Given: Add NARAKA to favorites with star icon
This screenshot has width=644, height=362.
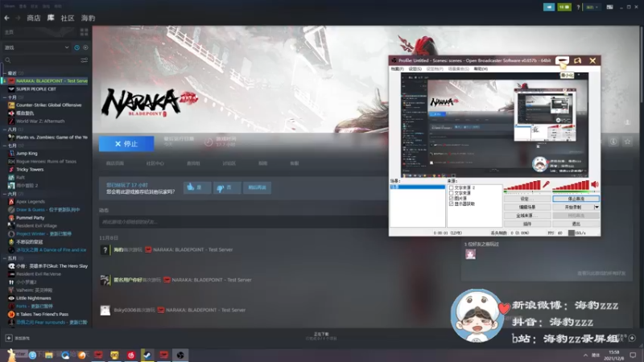Looking at the screenshot, I should 627,142.
